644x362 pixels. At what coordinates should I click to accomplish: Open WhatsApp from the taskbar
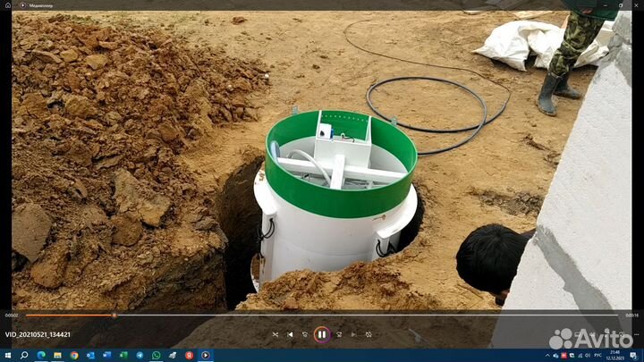[x=156, y=355]
